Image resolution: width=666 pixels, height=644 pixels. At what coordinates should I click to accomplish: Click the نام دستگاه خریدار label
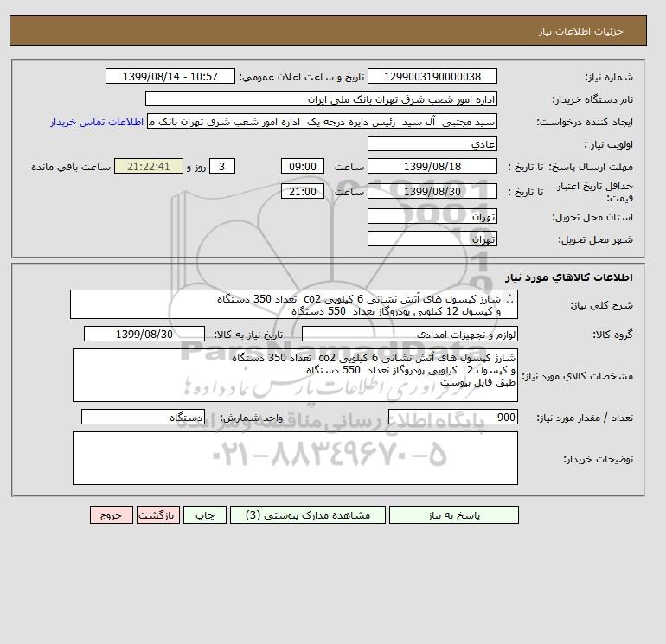coord(592,99)
